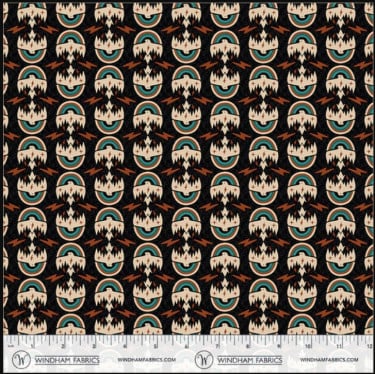Click the 9 inch mark on ruler
Image resolution: width=375 pixels, height=374 pixels.
pyautogui.click(x=279, y=346)
